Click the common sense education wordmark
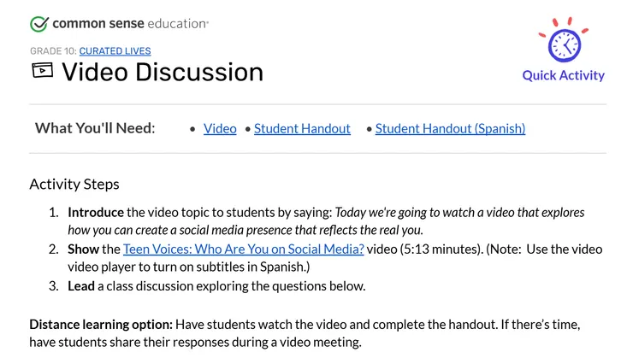Image resolution: width=633 pixels, height=364 pixels. [130, 24]
